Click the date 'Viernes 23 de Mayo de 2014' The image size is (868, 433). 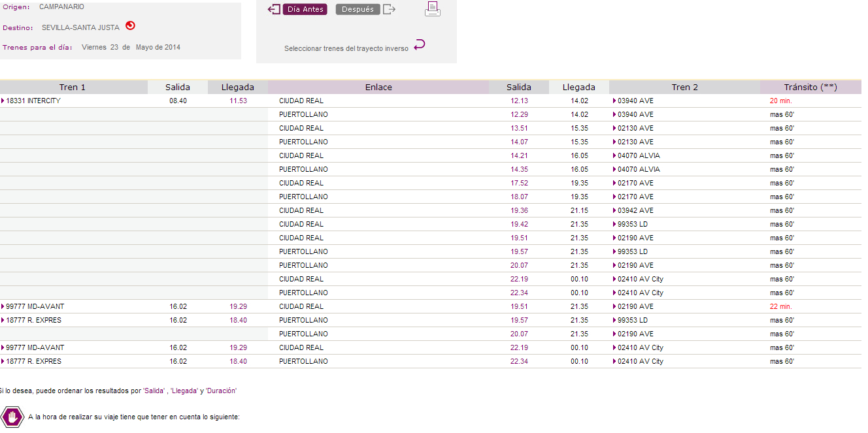click(131, 47)
